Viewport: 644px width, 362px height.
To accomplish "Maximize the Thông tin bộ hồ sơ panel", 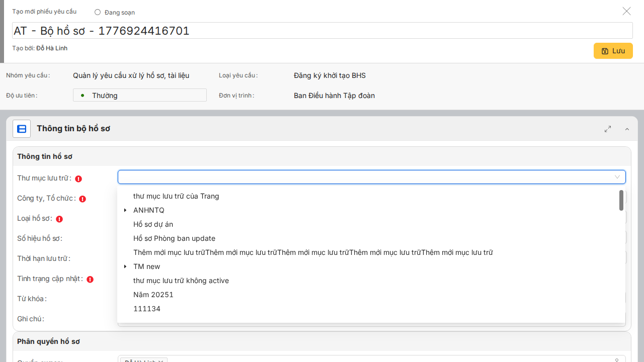I will click(608, 129).
